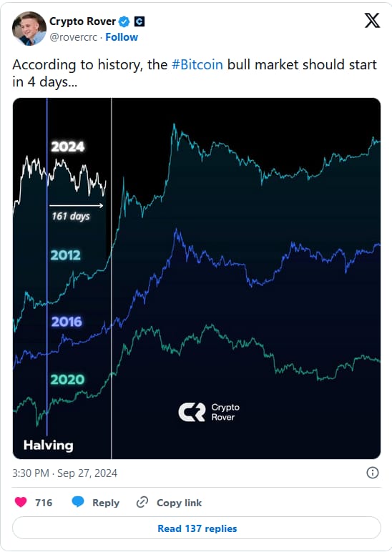Open the @rovercrc handle link

click(x=73, y=37)
